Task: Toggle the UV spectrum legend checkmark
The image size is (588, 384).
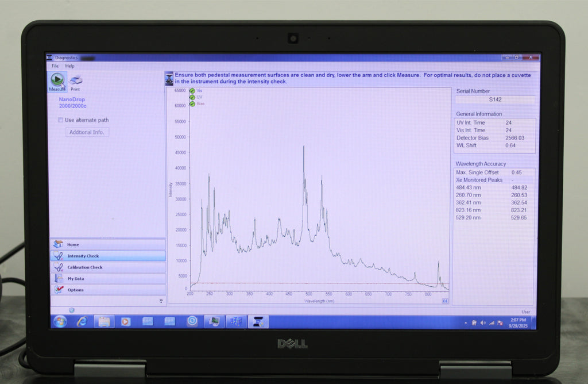Action: (x=192, y=97)
